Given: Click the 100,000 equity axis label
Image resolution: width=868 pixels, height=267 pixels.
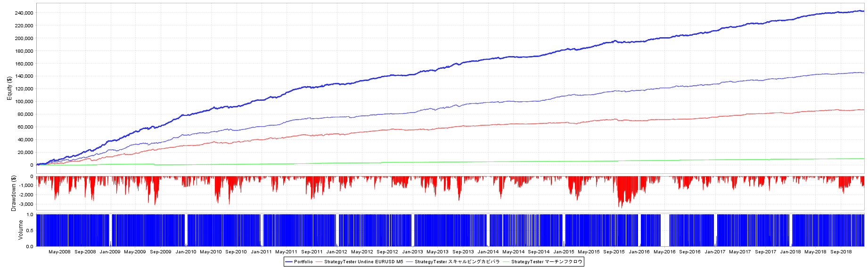Looking at the screenshot, I should click(24, 101).
